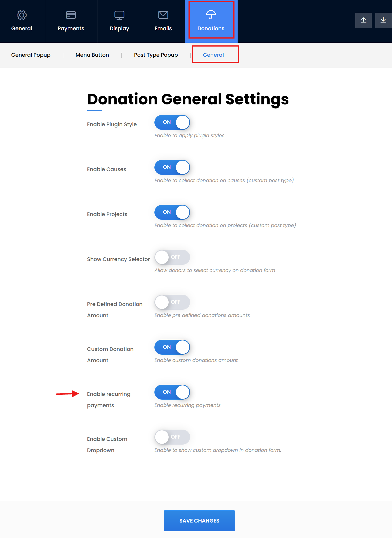Disable Custom Donation Amount
The height and width of the screenshot is (538, 392).
click(x=172, y=347)
